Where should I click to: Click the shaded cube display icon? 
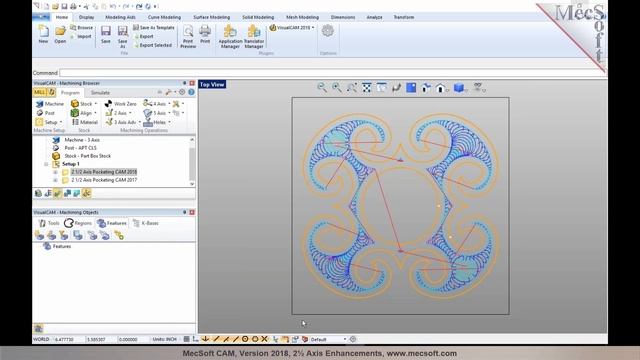pos(459,87)
